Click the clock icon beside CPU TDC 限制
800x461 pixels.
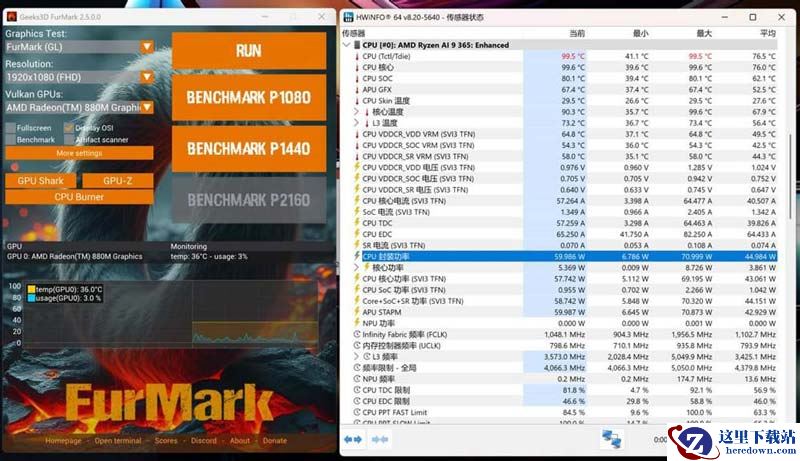click(357, 390)
